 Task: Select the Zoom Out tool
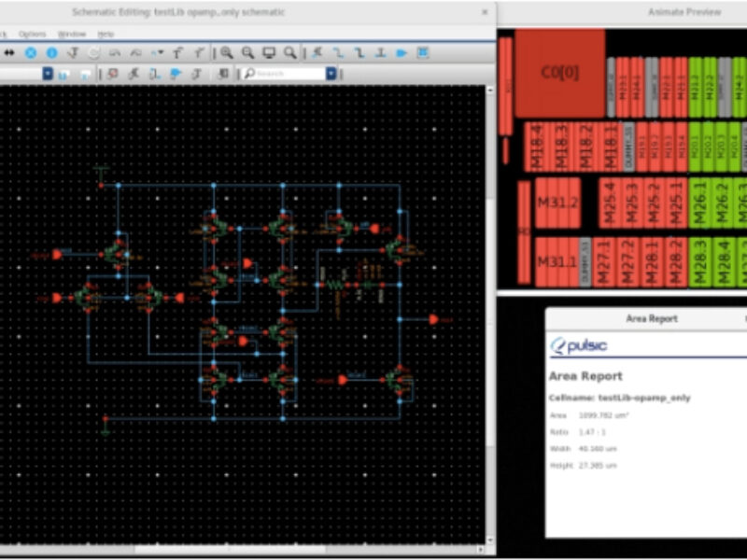tap(246, 51)
